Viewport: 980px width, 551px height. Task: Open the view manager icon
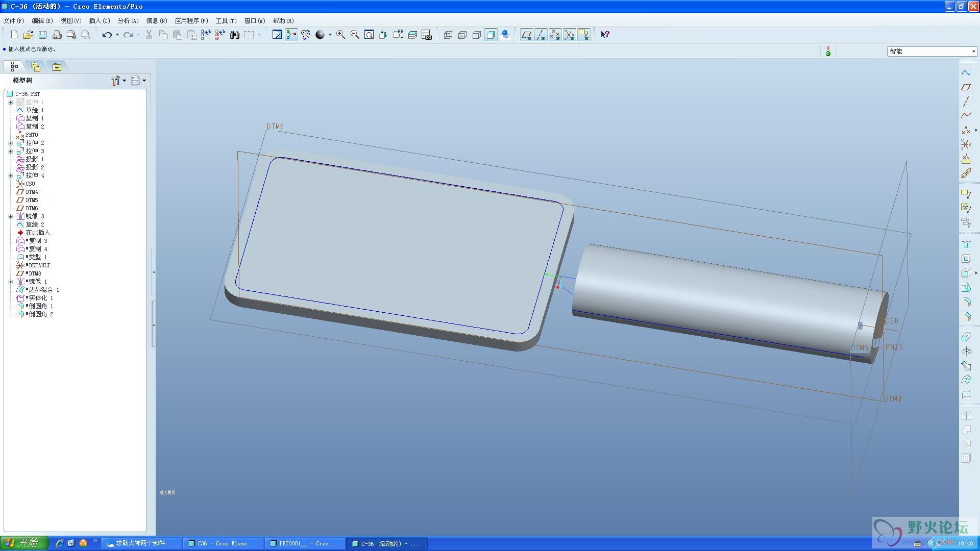pyautogui.click(x=427, y=35)
